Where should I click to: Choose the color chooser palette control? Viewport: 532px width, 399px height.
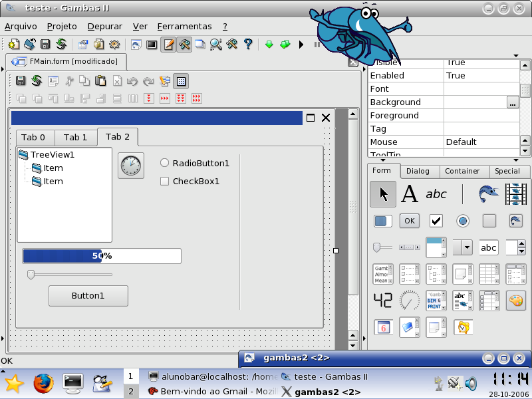[x=516, y=301]
